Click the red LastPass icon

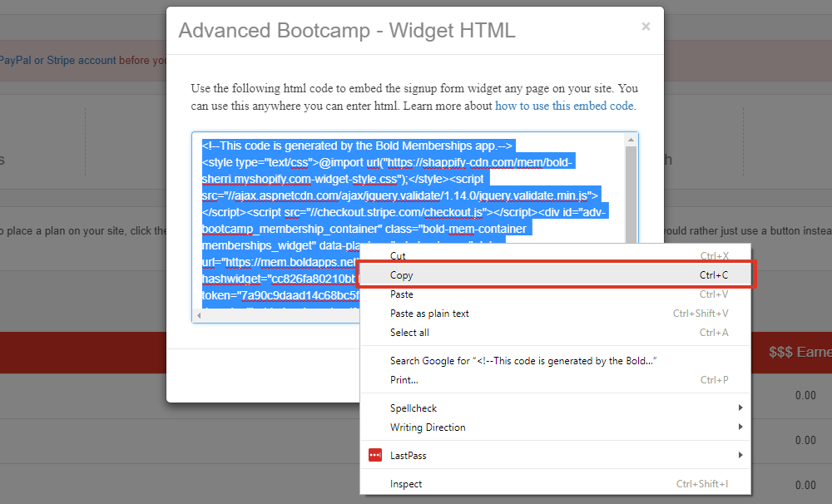click(x=375, y=455)
